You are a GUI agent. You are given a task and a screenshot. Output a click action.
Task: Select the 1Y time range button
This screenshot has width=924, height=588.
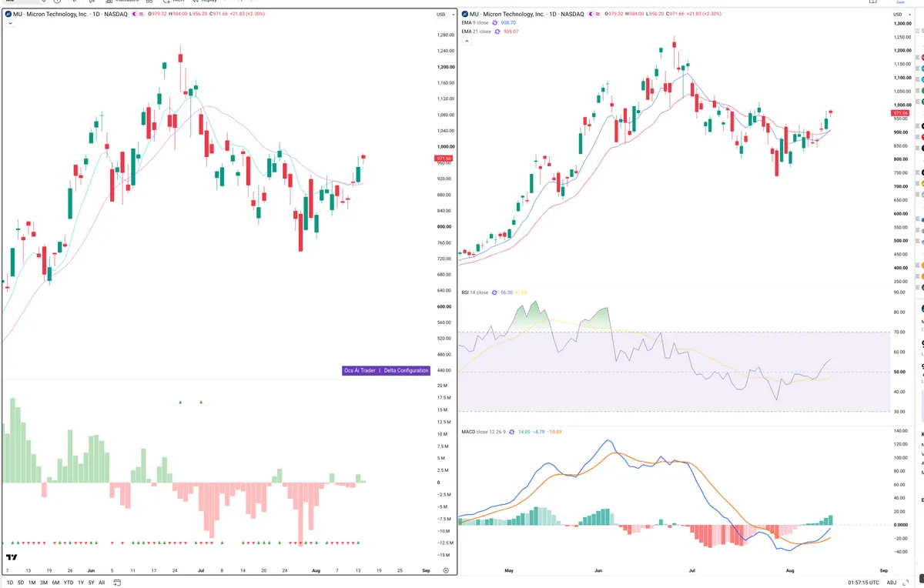pos(81,583)
